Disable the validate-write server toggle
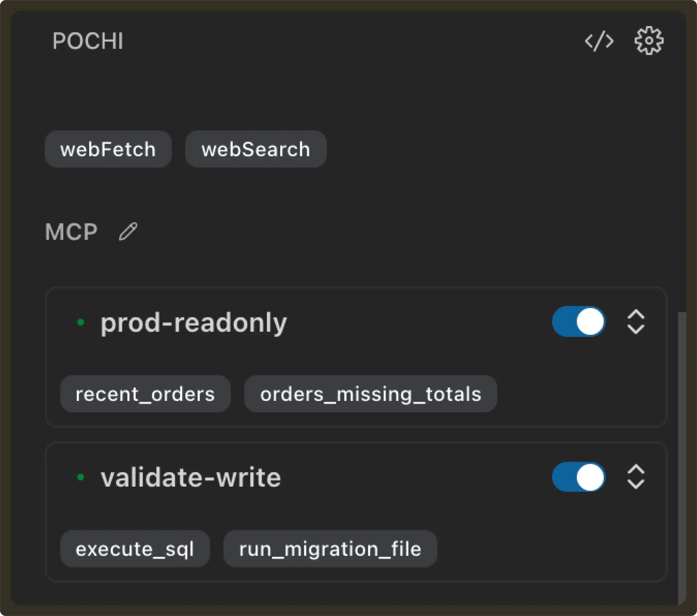The width and height of the screenshot is (697, 616). click(578, 477)
